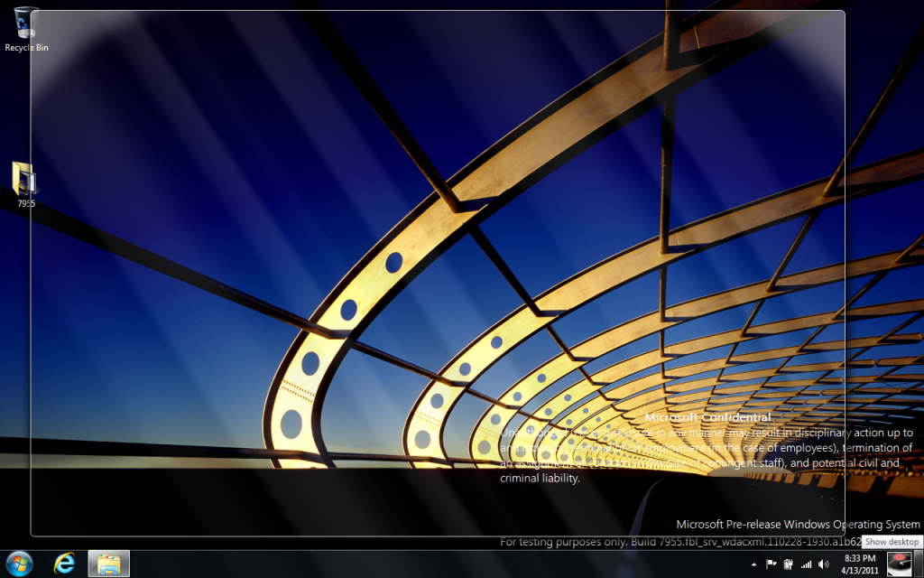
Task: Open the volume speaker icon
Action: 824,565
